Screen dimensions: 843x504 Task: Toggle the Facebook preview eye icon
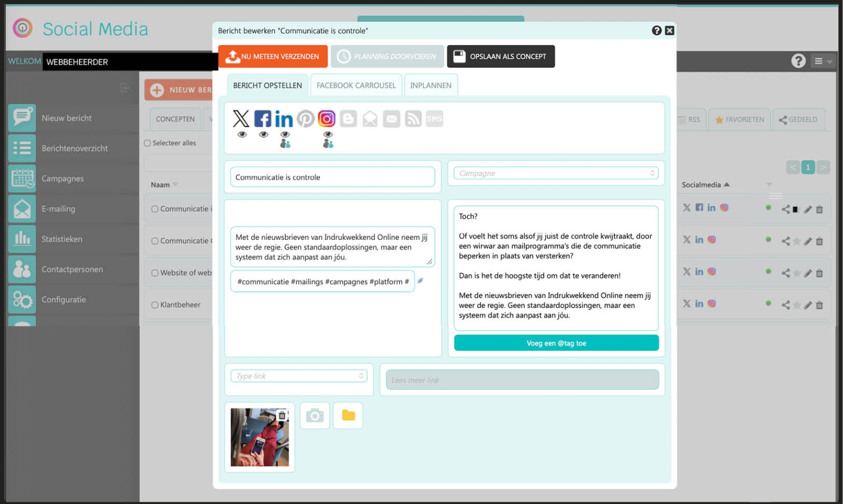[x=264, y=134]
